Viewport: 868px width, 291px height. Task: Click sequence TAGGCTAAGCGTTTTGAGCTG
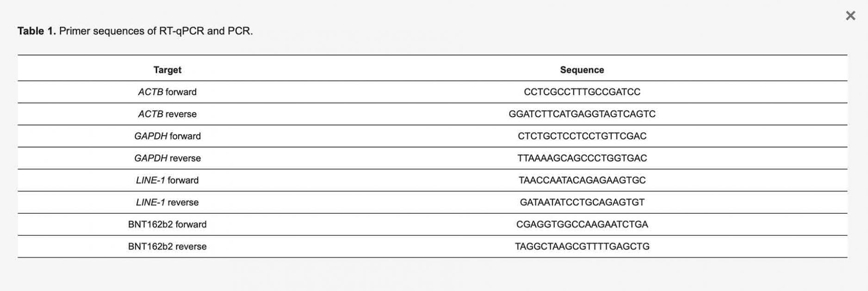[582, 247]
